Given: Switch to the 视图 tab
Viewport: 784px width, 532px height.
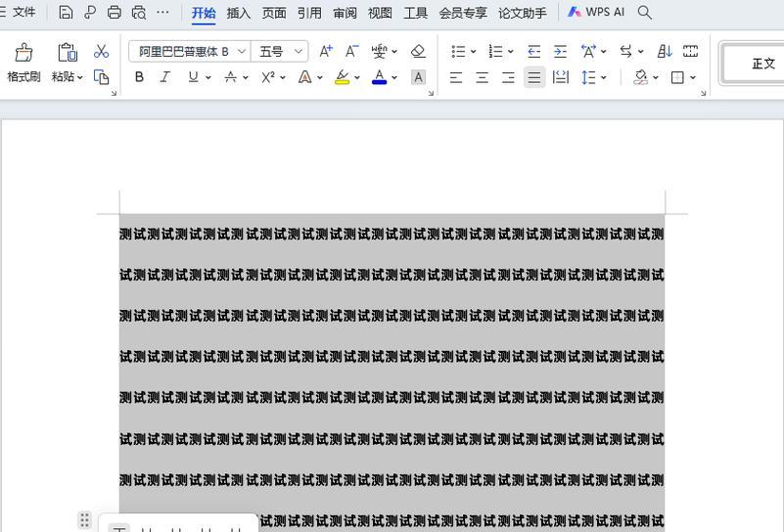Looking at the screenshot, I should point(380,13).
